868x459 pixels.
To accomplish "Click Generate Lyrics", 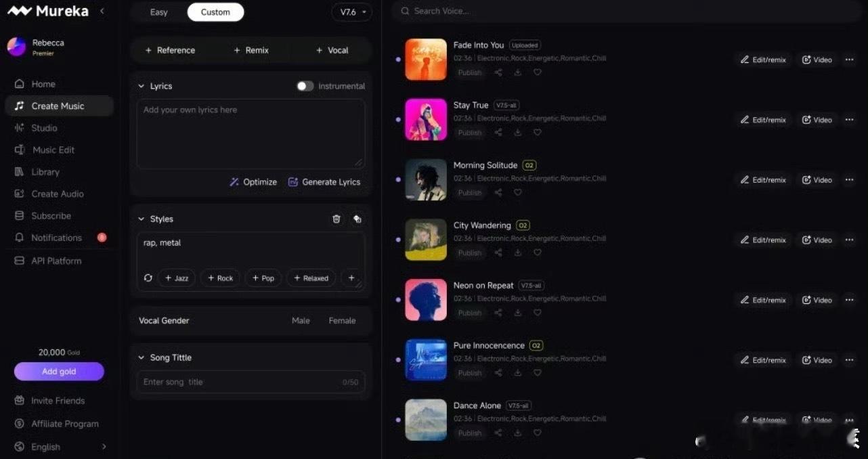I will tap(324, 181).
